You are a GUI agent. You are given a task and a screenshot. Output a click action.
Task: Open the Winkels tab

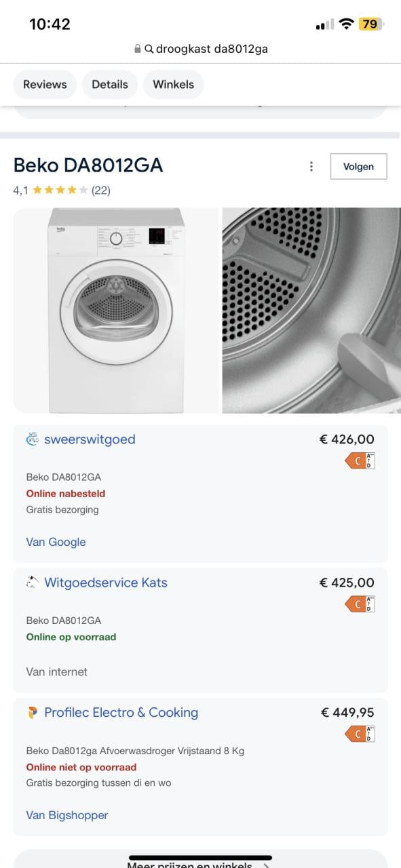click(174, 84)
